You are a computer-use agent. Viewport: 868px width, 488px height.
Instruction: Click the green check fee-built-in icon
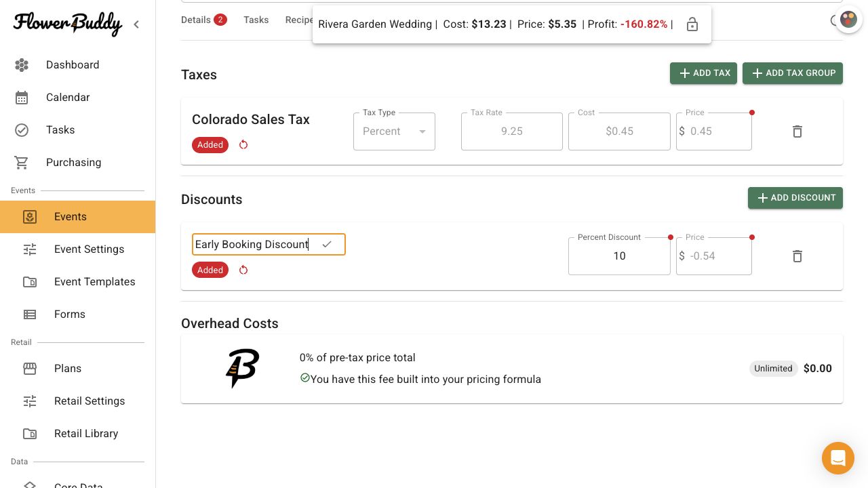(304, 378)
